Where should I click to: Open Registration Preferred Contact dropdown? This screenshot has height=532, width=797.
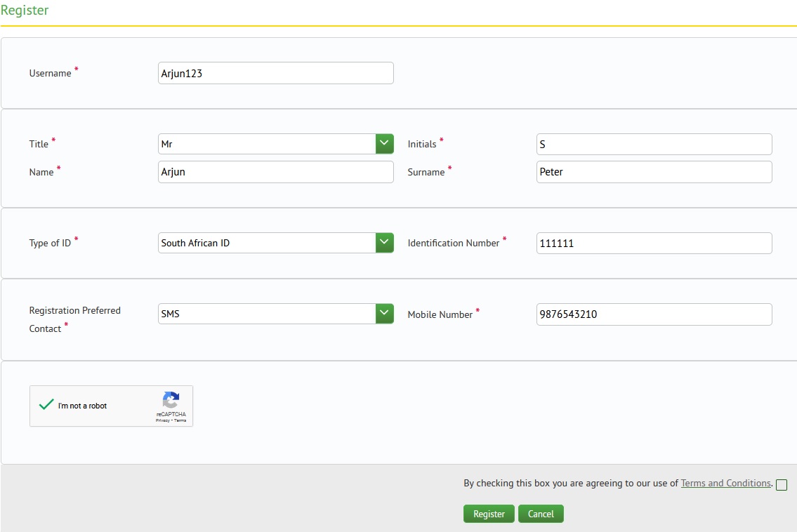click(x=384, y=314)
